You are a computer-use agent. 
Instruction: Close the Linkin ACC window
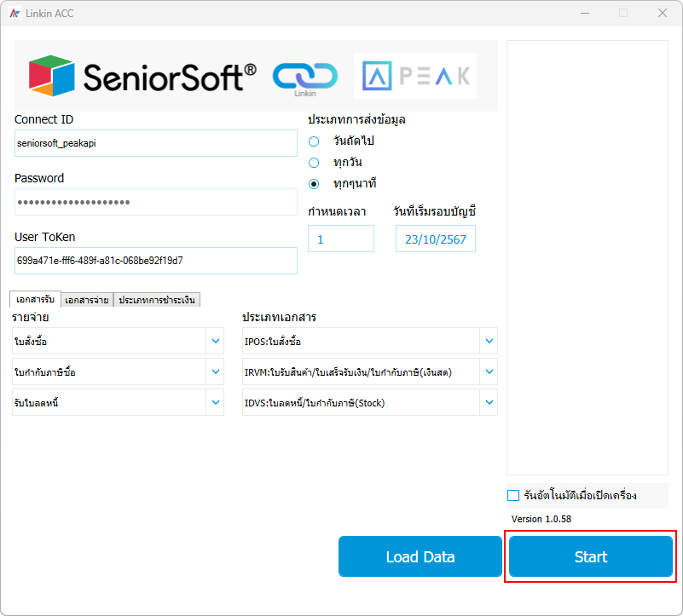tap(663, 13)
